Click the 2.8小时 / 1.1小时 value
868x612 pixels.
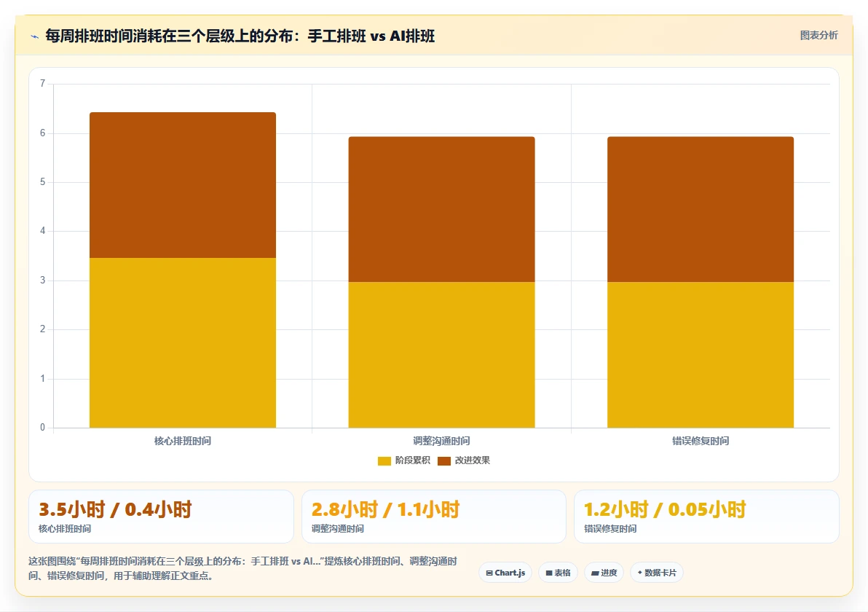[385, 509]
